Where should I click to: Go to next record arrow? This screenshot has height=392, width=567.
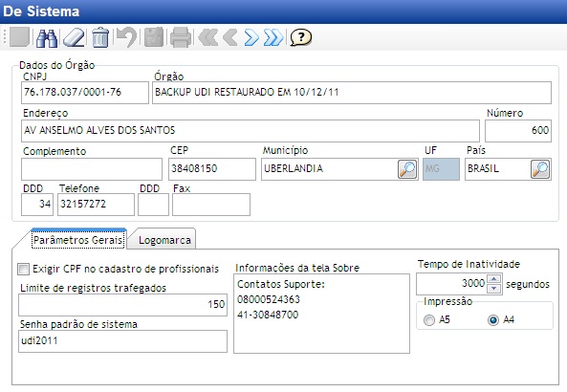pos(251,37)
